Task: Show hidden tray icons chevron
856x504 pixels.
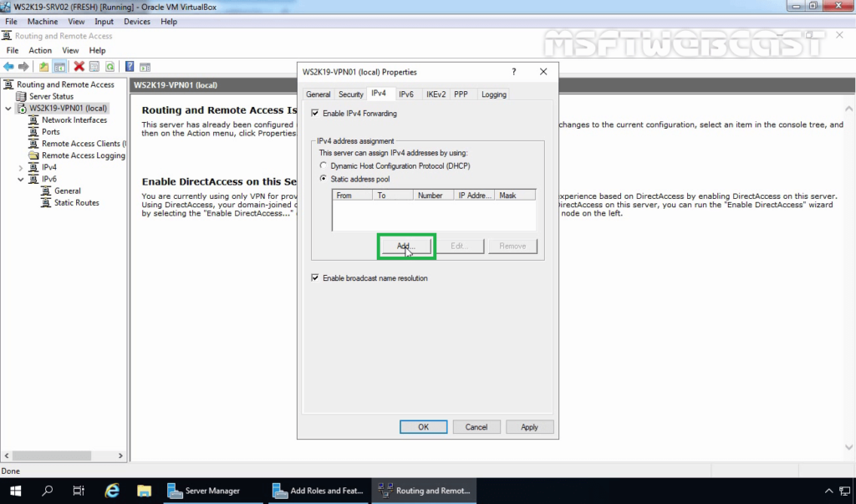Action: pyautogui.click(x=828, y=491)
